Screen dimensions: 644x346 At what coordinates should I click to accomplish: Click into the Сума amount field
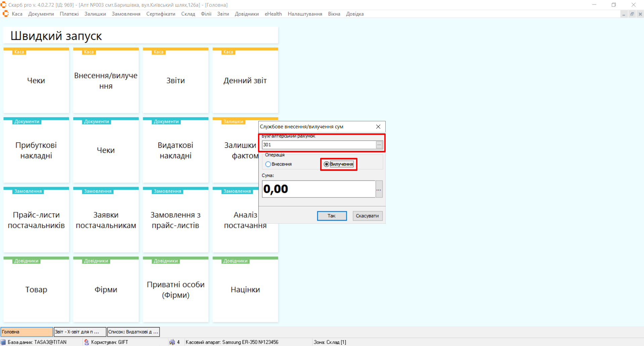pyautogui.click(x=318, y=189)
